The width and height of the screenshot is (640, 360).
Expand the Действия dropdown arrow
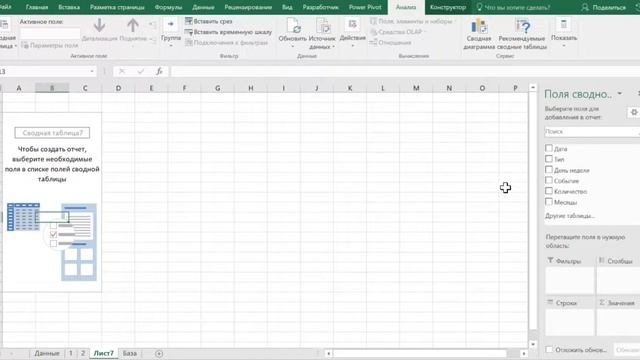click(353, 45)
